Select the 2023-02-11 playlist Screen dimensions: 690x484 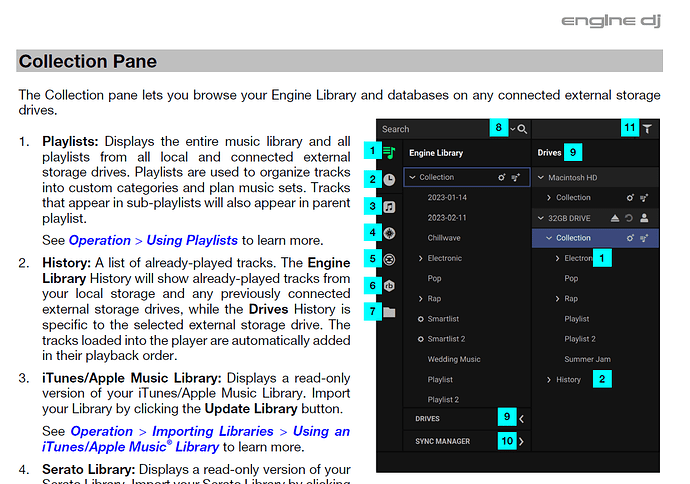[447, 218]
